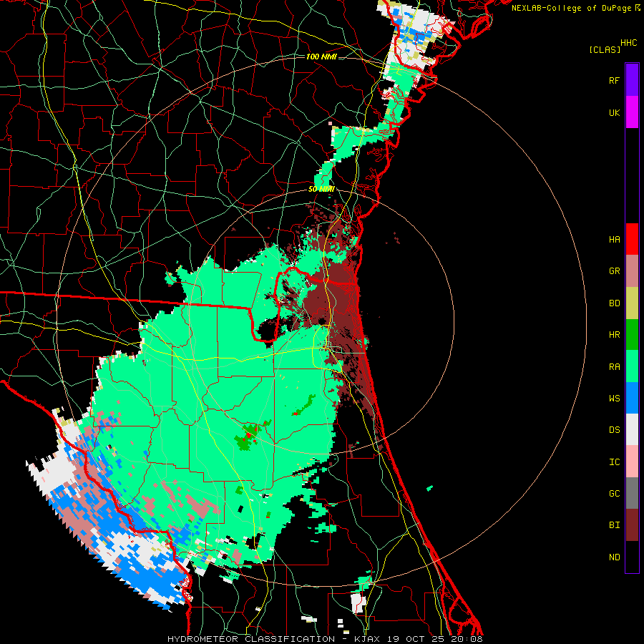644x644 pixels.
Task: Click the NEXLAB-College of DuPage credit text
Action: point(571,8)
